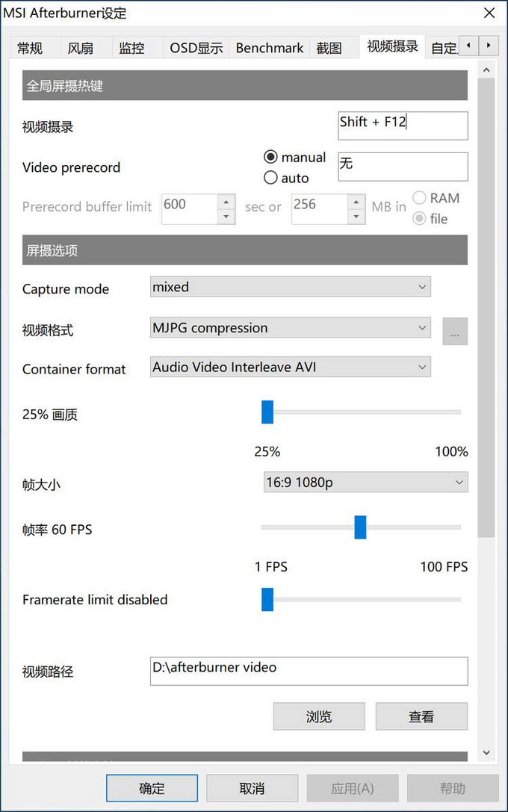
Task: Click the 视频摄录 hotkey field showing Shift + F12
Action: 403,125
